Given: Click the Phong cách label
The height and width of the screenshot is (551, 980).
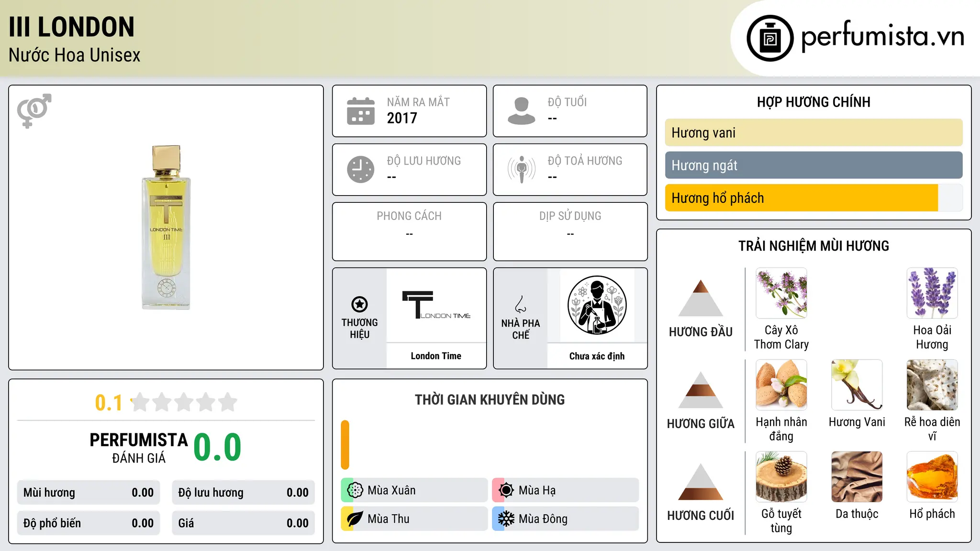Looking at the screenshot, I should point(409,216).
